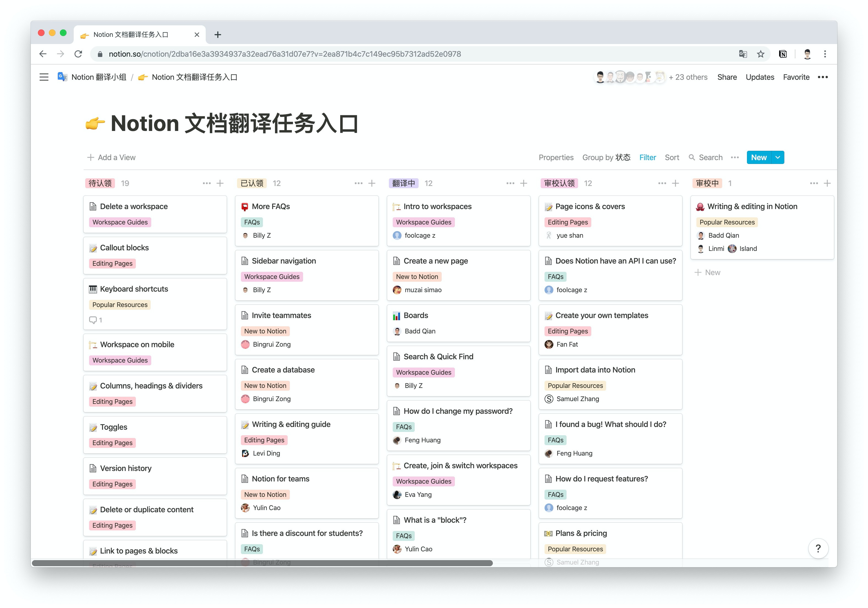Click the Notion 文档翻译任务入口 breadcrumb
The height and width of the screenshot is (608, 868).
[188, 77]
